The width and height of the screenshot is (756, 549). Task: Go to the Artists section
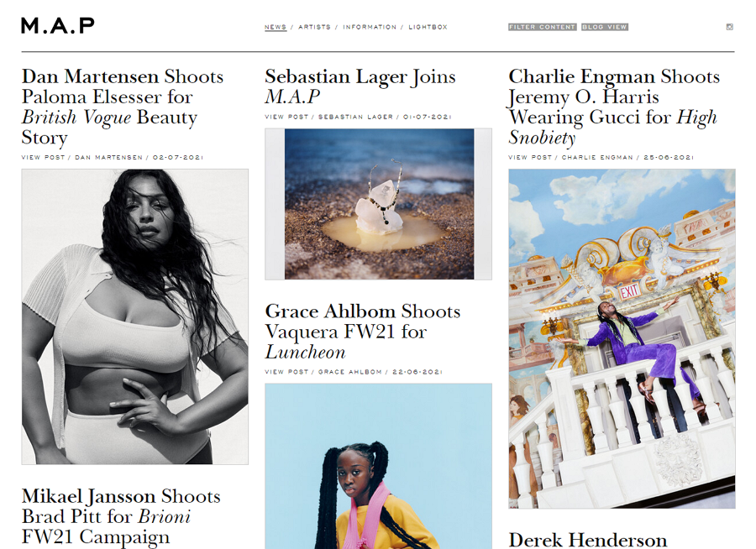(x=314, y=27)
